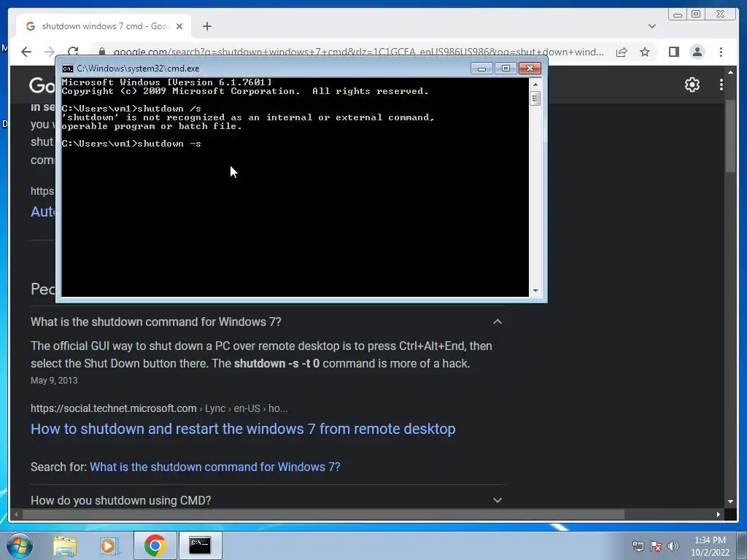Click cmd scrollbar down arrow
This screenshot has height=560, width=747.
click(535, 290)
